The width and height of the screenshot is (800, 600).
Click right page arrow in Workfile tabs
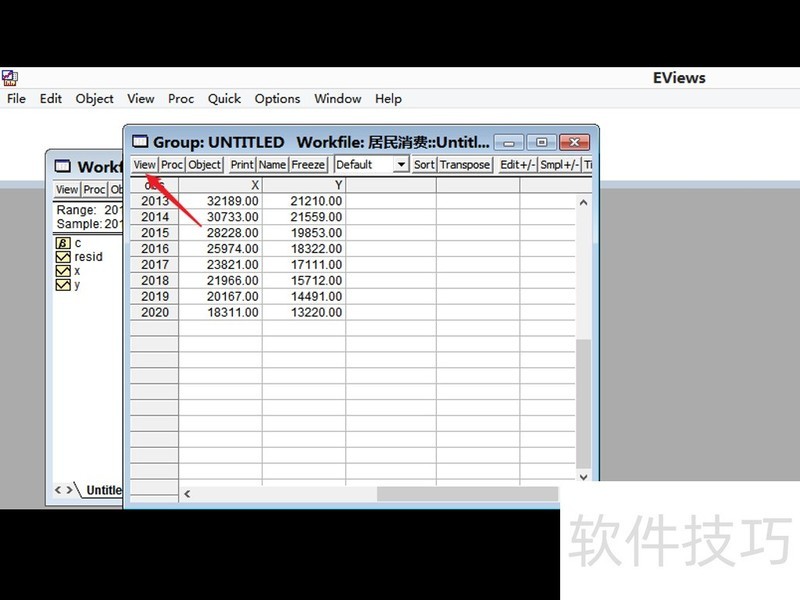click(x=69, y=490)
